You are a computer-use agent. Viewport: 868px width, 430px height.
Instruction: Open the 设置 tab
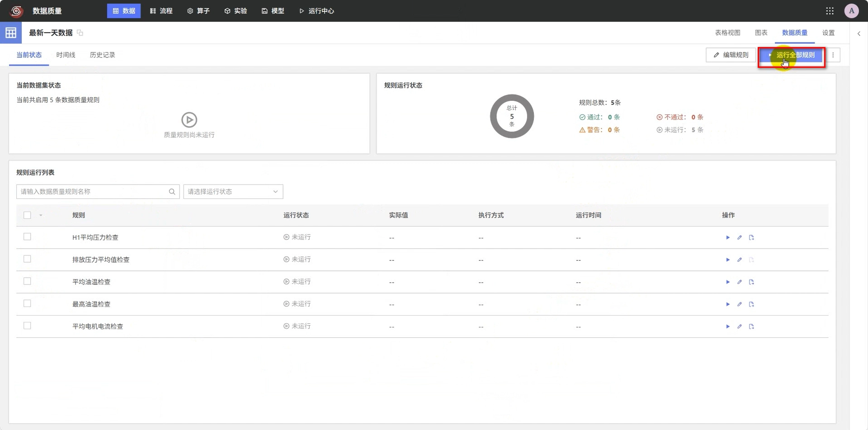coord(828,33)
